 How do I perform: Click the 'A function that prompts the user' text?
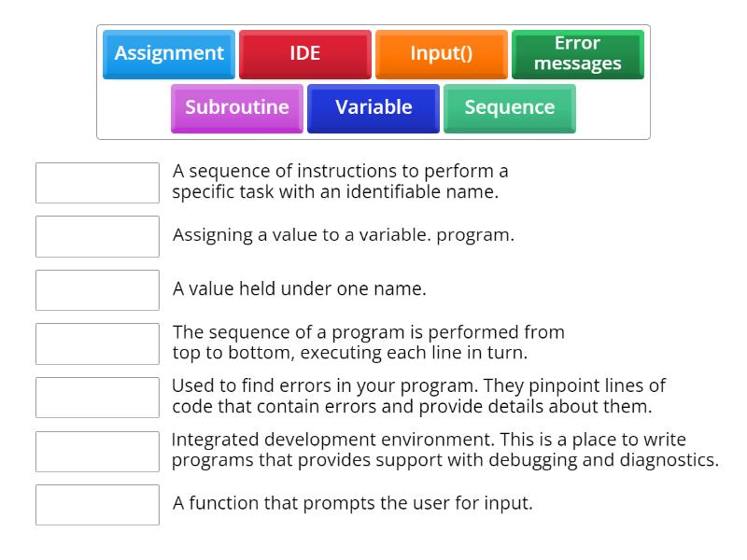(x=352, y=503)
